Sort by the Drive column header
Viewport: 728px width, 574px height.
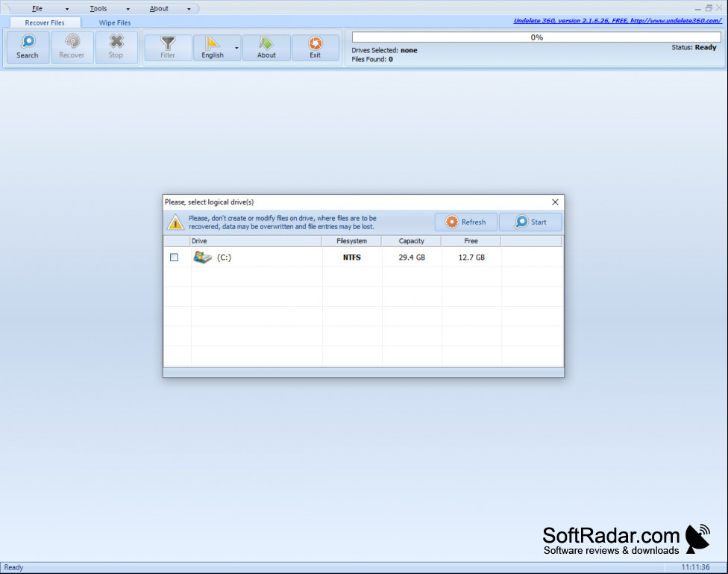point(256,241)
